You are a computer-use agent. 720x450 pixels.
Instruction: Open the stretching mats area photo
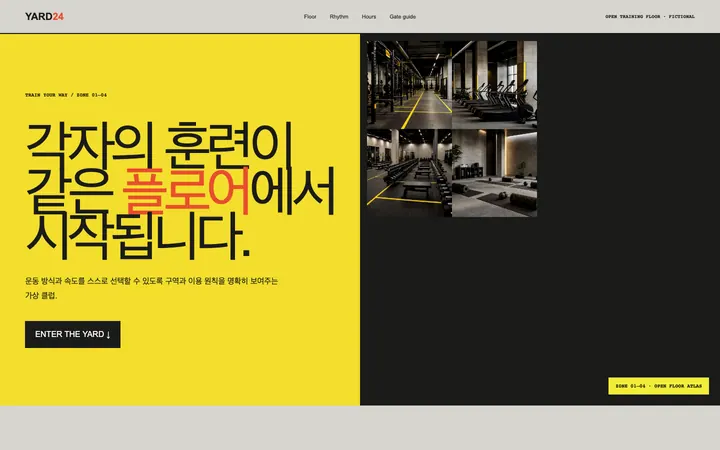[495, 173]
